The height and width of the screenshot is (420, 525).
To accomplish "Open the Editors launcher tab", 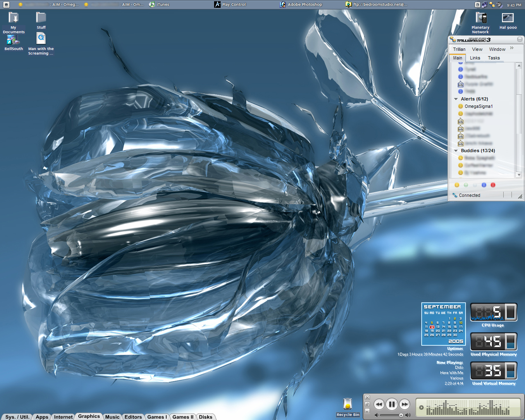I will coord(133,417).
